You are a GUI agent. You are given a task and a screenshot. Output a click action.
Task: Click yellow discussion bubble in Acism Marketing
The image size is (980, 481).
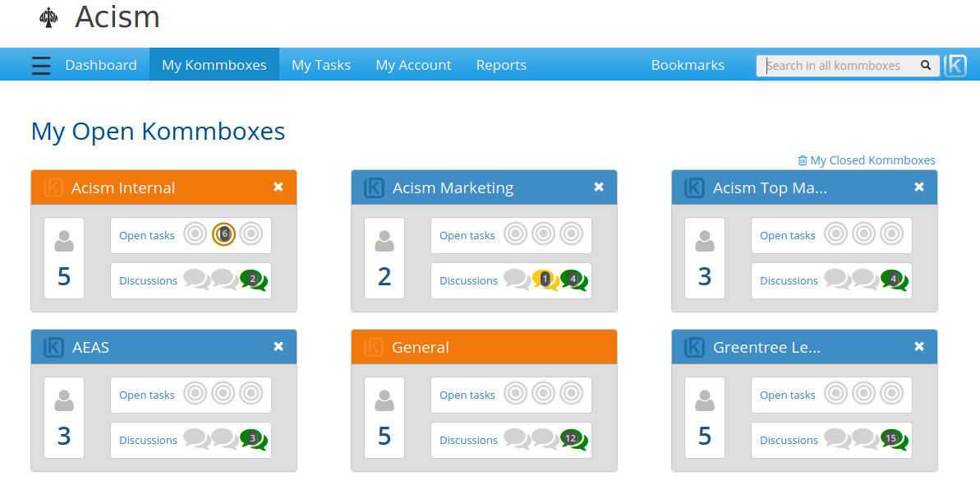coord(545,280)
